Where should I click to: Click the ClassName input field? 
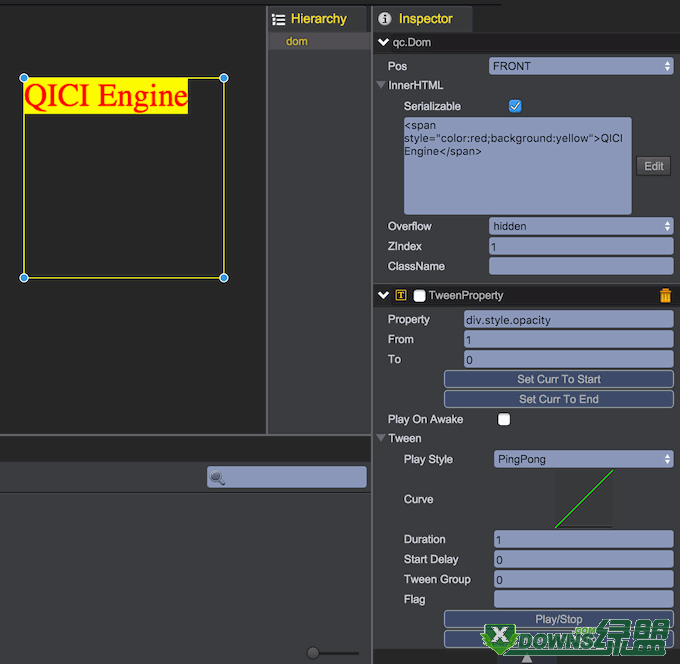(581, 266)
